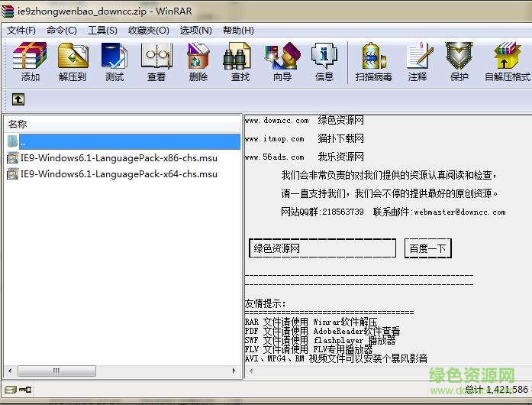Screen dimensions: 532x405
Task: Click the www.56ads.com text
Action: click(274, 157)
